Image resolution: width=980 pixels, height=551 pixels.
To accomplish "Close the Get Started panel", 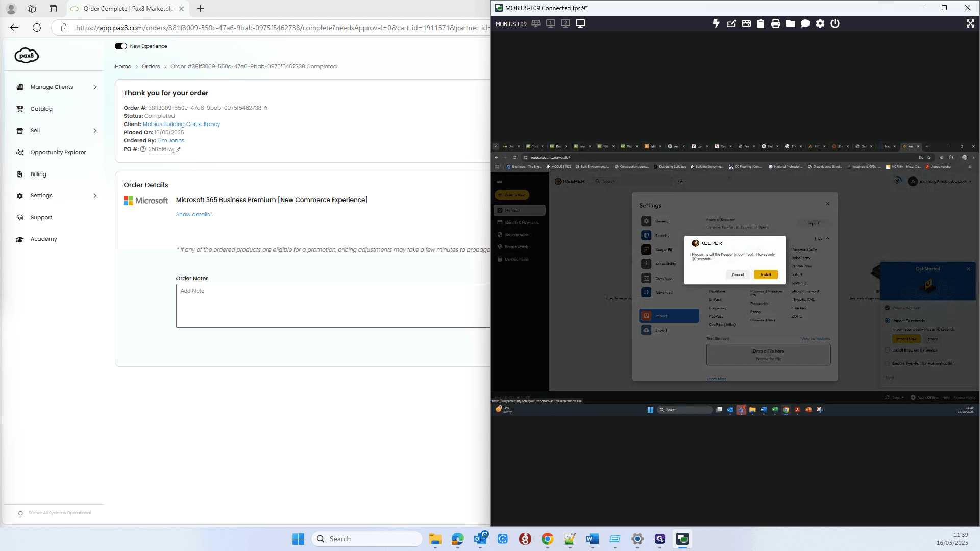I will (x=968, y=269).
